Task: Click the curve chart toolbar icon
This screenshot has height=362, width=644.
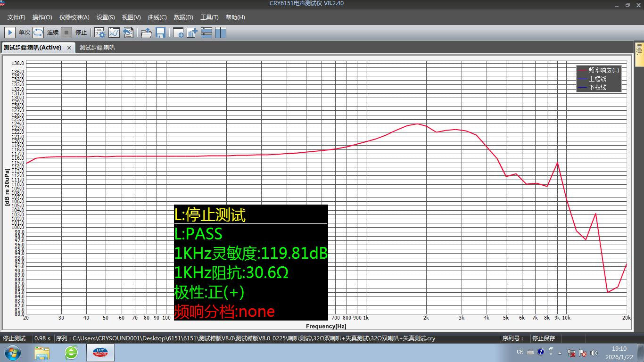Action: point(114,33)
